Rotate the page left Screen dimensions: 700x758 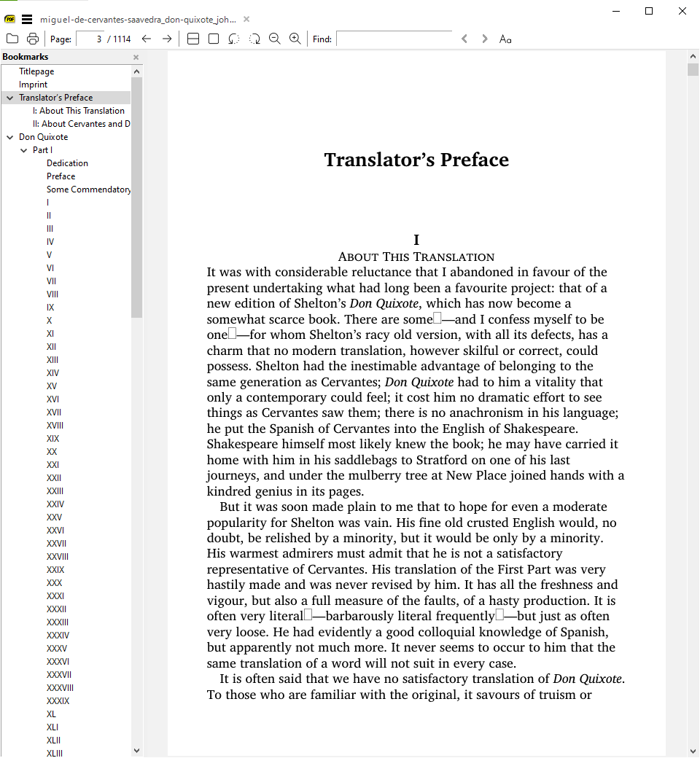click(x=233, y=39)
